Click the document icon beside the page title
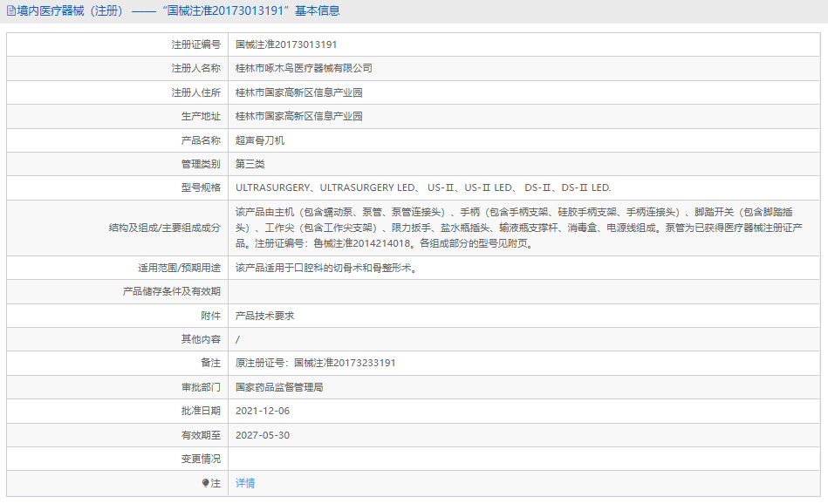This screenshot has width=828, height=504. click(10, 10)
